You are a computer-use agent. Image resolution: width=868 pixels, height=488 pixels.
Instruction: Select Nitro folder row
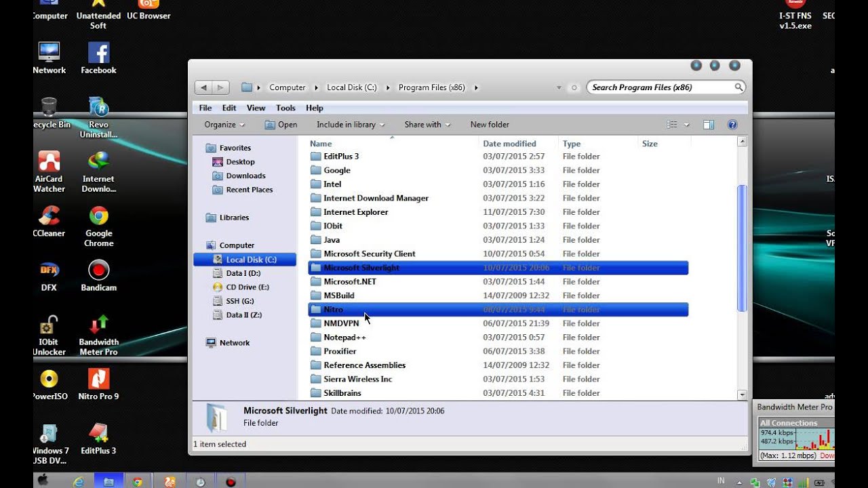[498, 310]
